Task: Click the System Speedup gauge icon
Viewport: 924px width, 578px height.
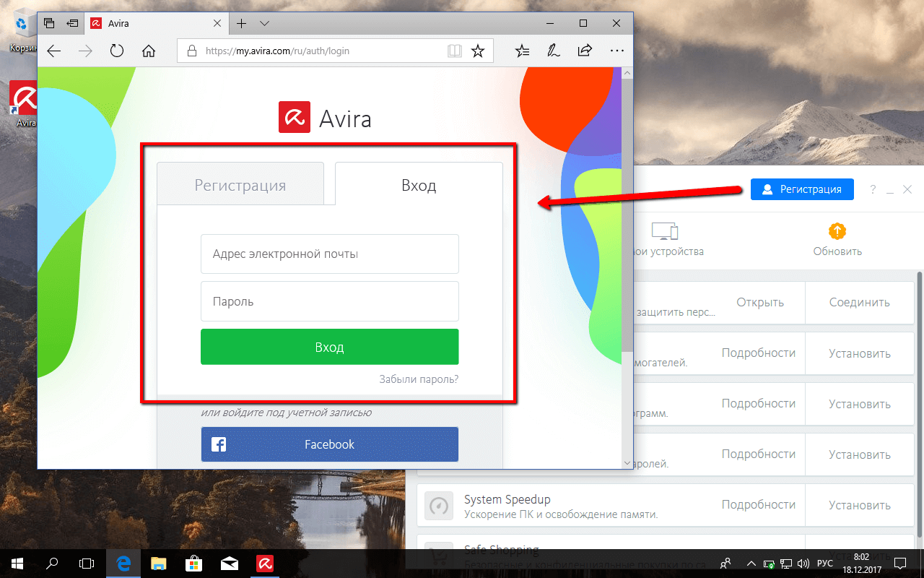Action: coord(438,506)
